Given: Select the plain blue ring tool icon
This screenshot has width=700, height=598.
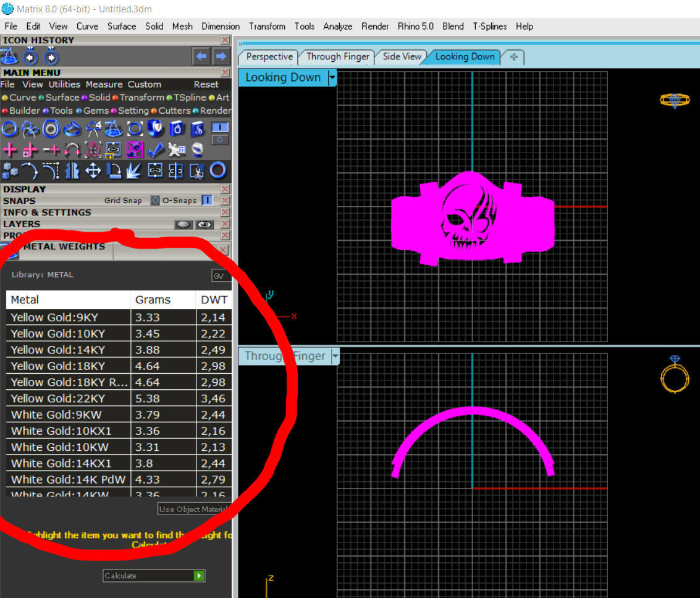Looking at the screenshot, I should (x=10, y=129).
